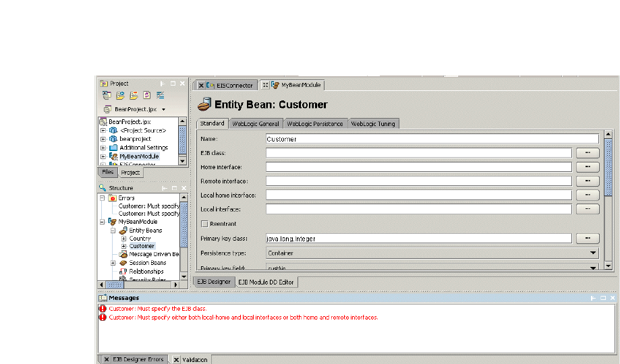620x364 pixels.
Task: Click the refresh icon in Project toolbar
Action: pos(146,96)
